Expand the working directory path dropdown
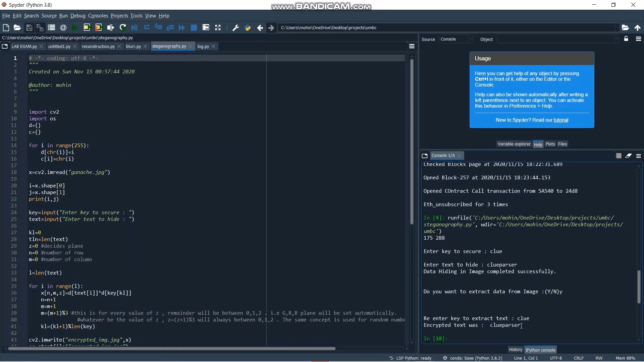Screen dimensions: 644x362 [x=617, y=27]
